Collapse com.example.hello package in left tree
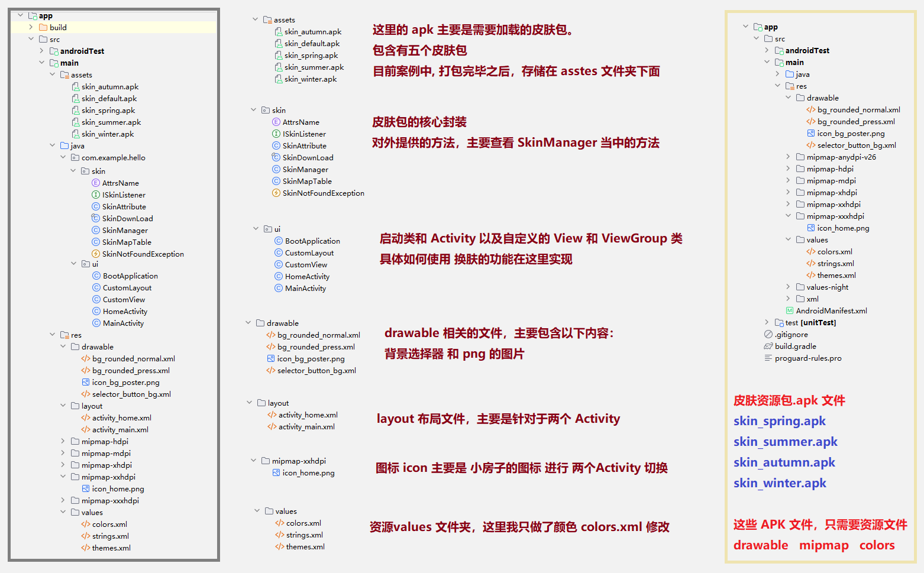This screenshot has width=924, height=573. [x=63, y=157]
